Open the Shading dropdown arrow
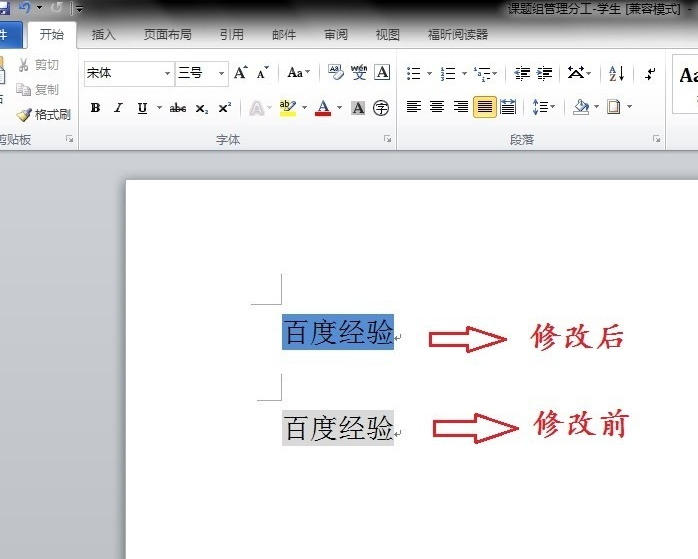Viewport: 698px width, 559px height. pos(597,107)
